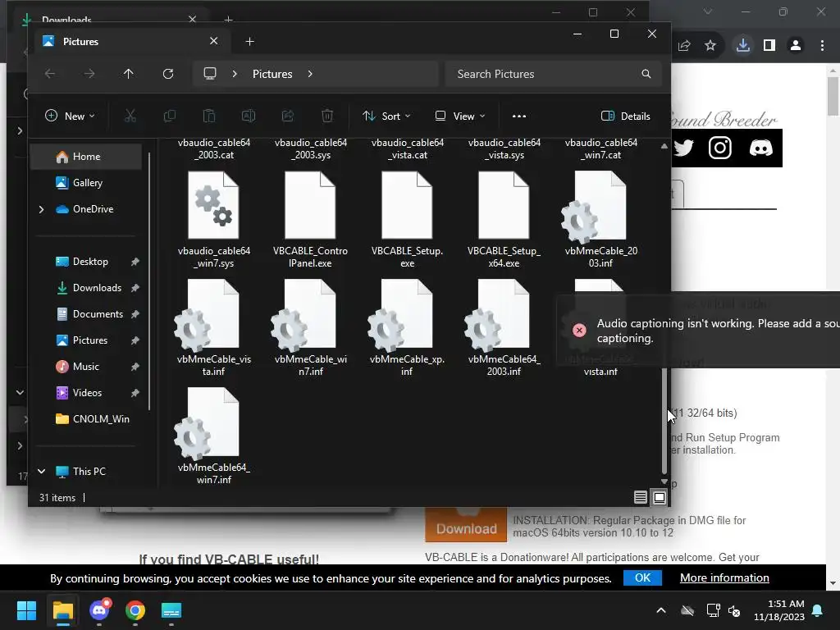This screenshot has width=840, height=630.
Task: Click Pictures breadcrumb in address bar
Action: (x=272, y=74)
